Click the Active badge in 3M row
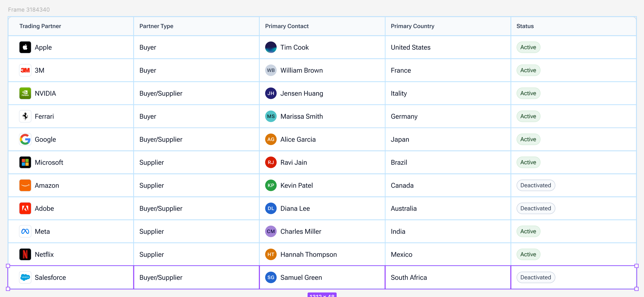 coord(528,70)
